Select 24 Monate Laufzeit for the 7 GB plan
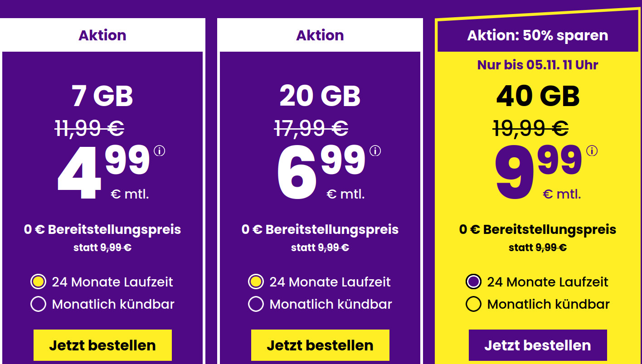The height and width of the screenshot is (364, 642). 38,282
